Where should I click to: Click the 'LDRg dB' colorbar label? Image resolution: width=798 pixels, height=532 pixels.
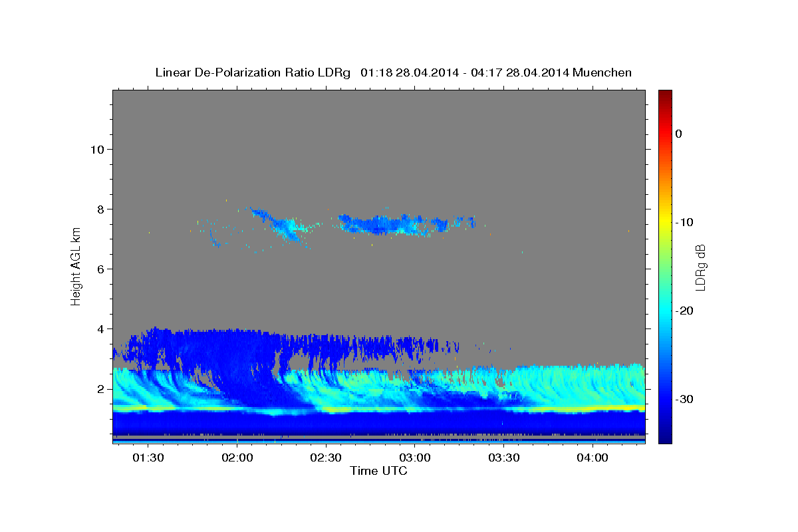coord(700,267)
